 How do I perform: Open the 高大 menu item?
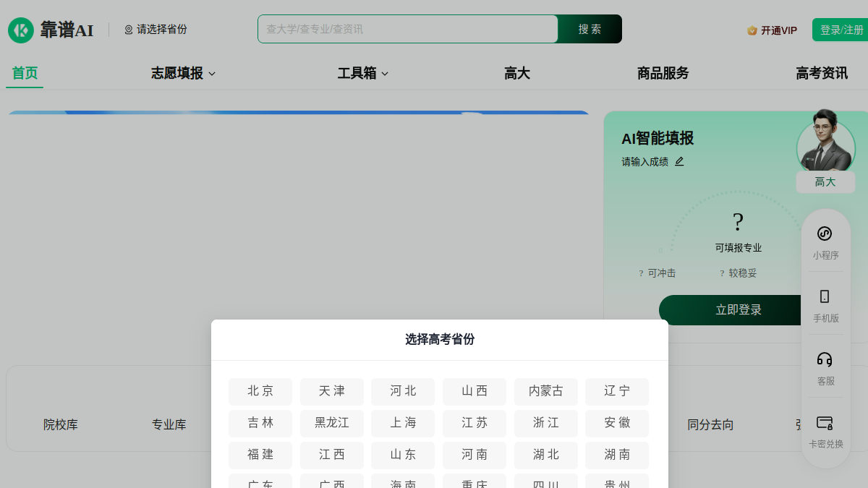(x=517, y=73)
